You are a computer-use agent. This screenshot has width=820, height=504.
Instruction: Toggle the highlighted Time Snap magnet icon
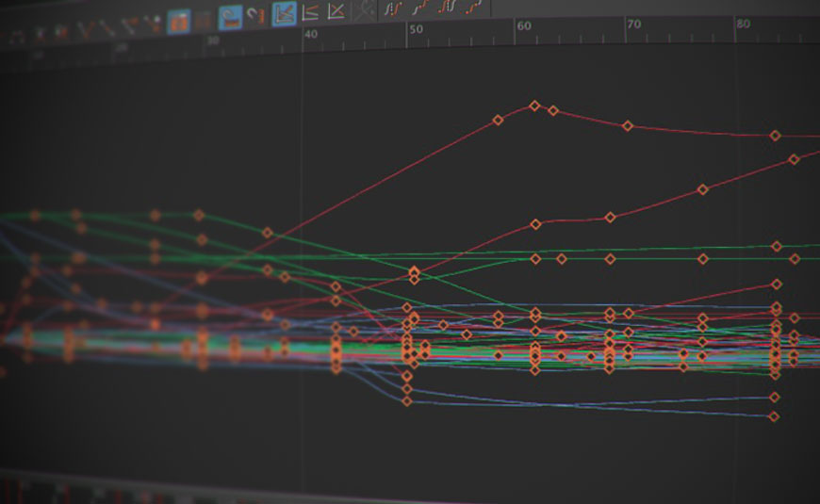point(230,17)
